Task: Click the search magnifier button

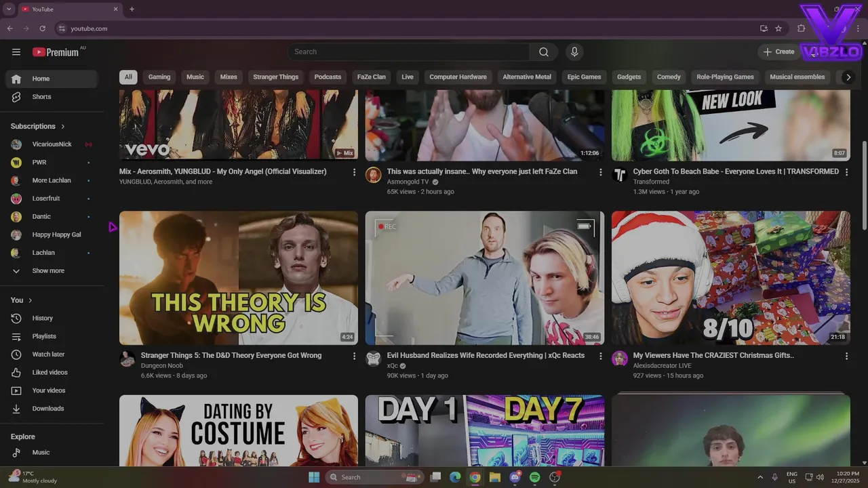Action: (544, 52)
